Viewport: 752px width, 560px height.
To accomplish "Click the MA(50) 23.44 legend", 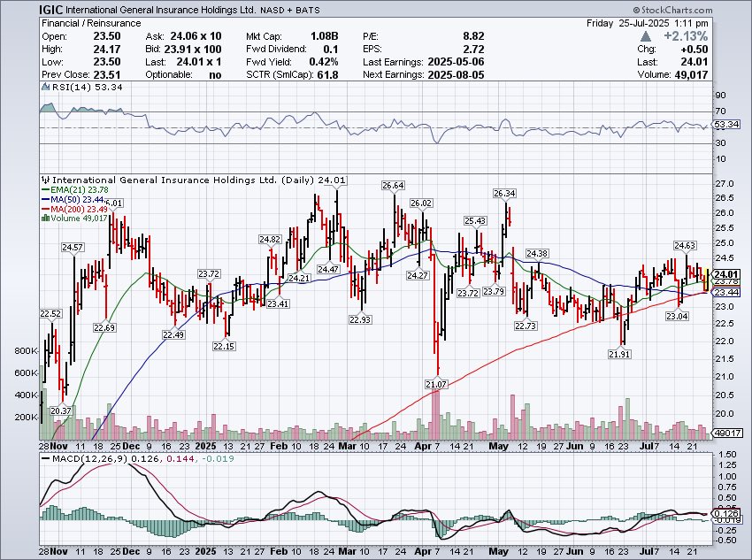I will (x=73, y=199).
